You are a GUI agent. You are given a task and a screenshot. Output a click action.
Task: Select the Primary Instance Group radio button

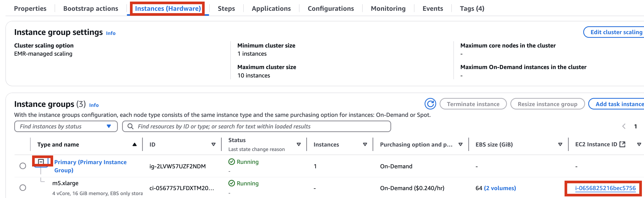tap(23, 166)
